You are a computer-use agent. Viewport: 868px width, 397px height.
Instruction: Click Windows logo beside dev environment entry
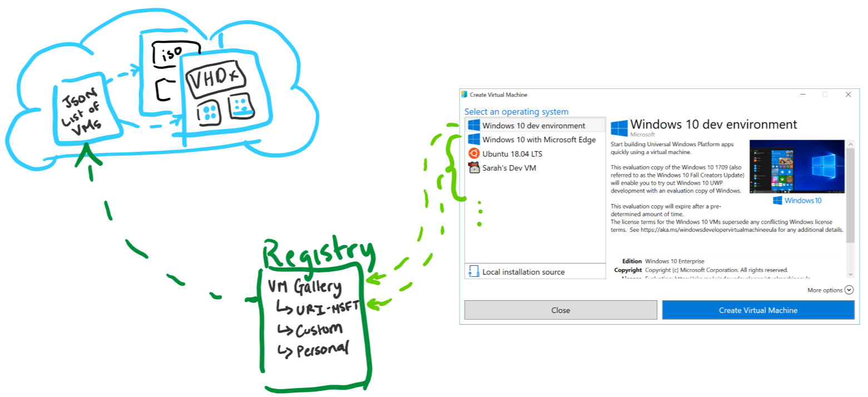[474, 126]
